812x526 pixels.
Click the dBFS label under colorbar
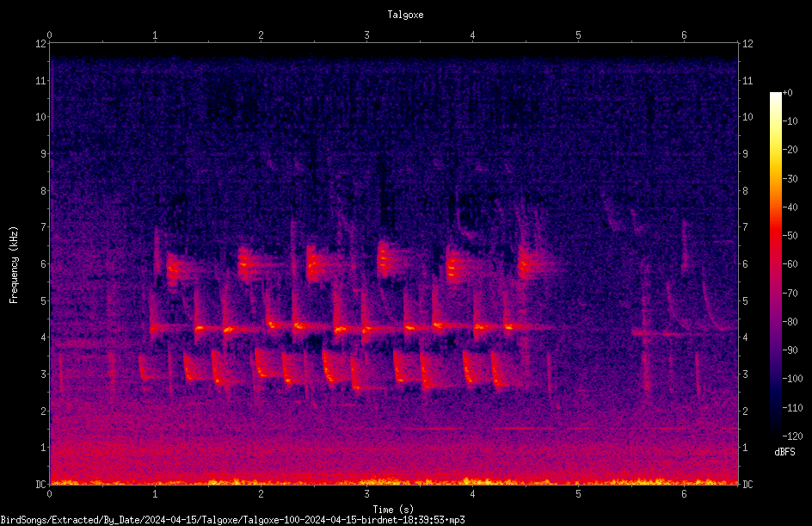pyautogui.click(x=784, y=452)
